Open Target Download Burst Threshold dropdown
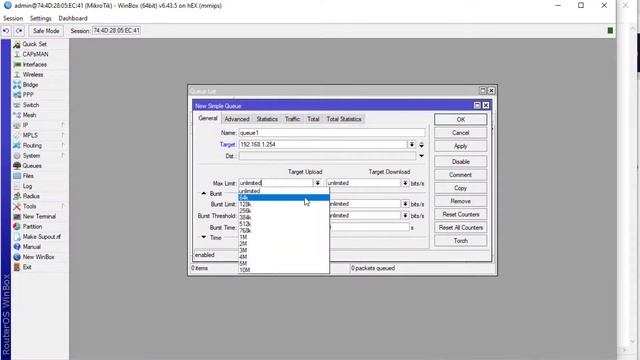Screen dimensions: 640x360 coord(405,216)
